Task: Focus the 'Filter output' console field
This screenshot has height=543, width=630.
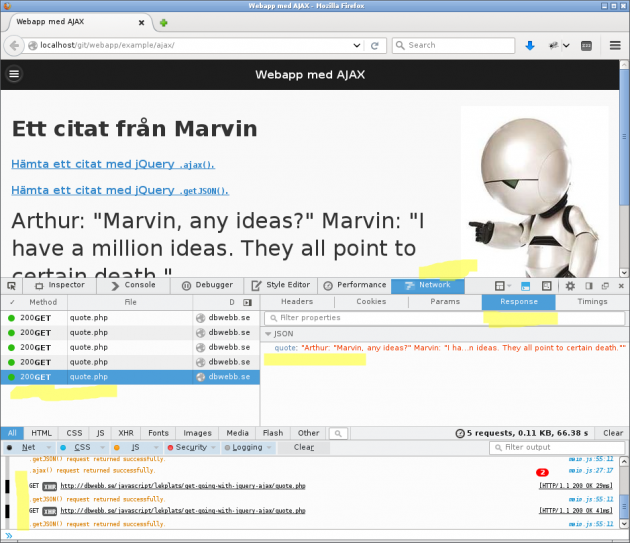Action: pyautogui.click(x=557, y=448)
